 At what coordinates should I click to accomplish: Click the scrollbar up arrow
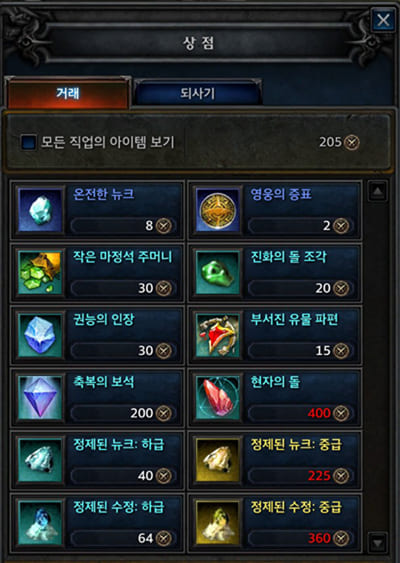[377, 191]
